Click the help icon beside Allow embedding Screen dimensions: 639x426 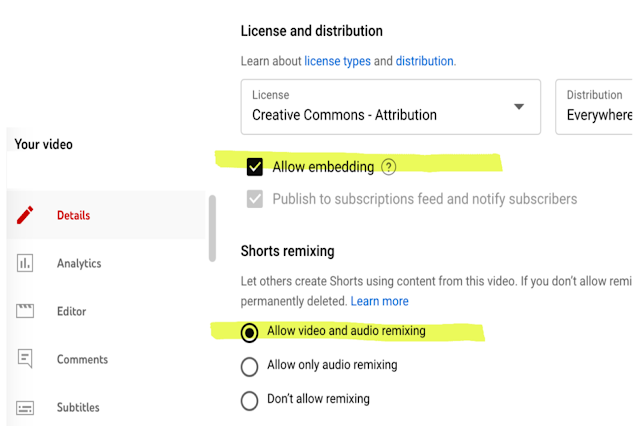pos(389,167)
